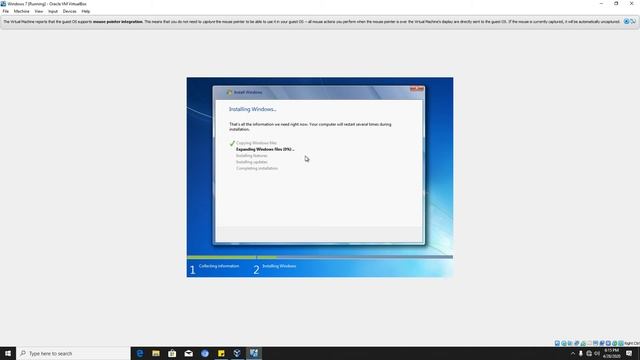Open Microsoft Edge from the taskbar
The image size is (640, 360).
[140, 353]
